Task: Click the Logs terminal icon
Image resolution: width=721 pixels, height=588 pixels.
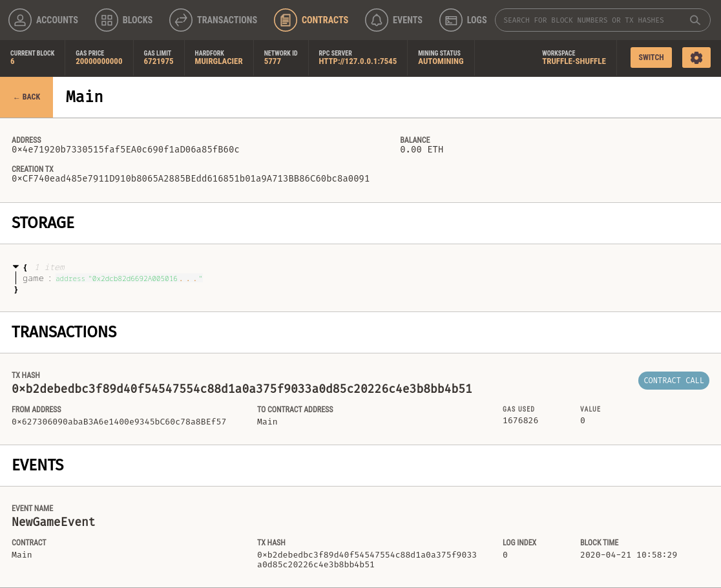Action: (451, 20)
